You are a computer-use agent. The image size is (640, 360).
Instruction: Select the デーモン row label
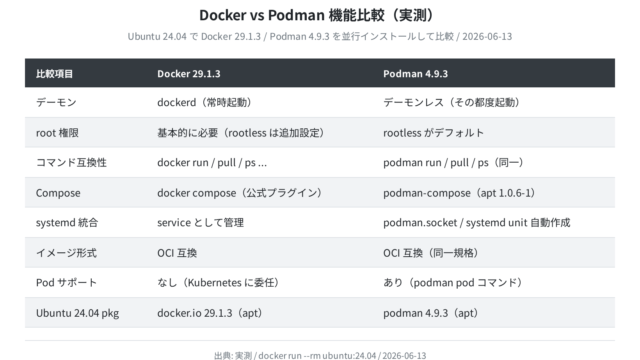56,102
